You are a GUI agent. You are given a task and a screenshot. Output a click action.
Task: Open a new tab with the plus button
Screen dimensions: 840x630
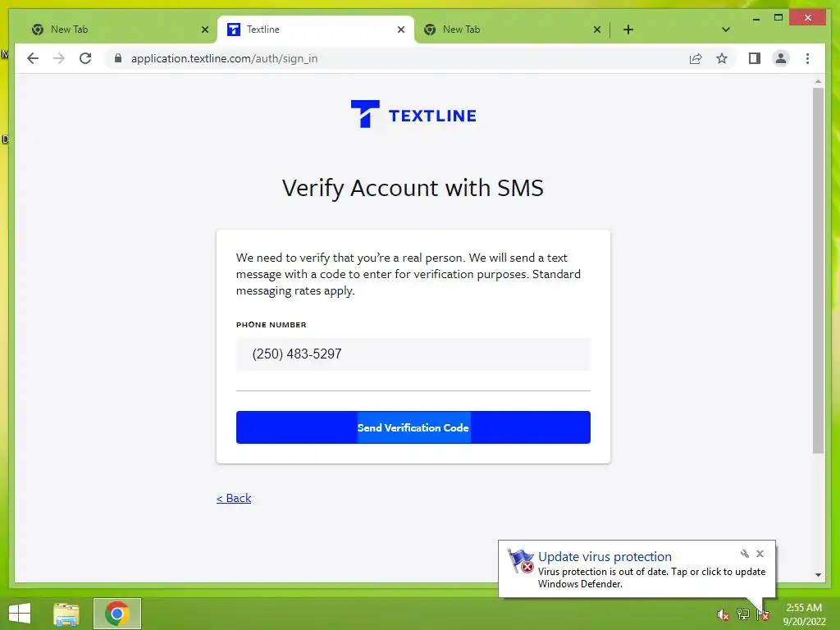(628, 30)
